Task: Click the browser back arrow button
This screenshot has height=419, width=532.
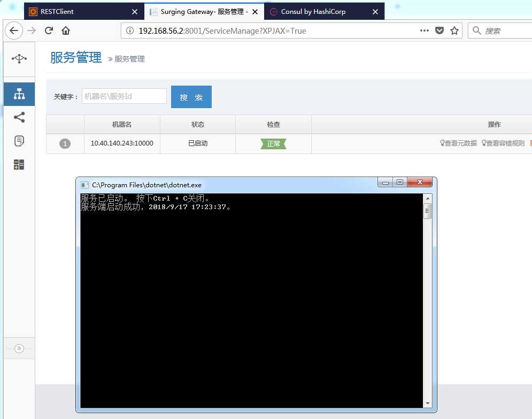Action: (14, 31)
